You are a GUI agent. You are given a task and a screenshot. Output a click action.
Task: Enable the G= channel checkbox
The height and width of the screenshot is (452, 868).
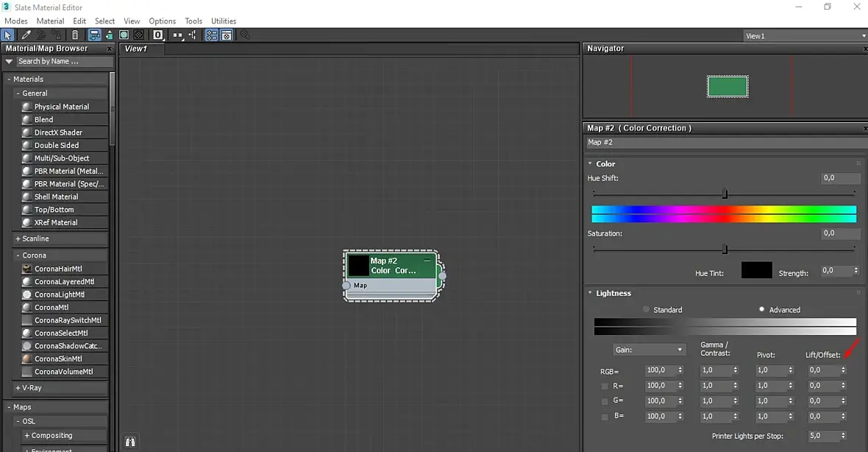coord(605,401)
